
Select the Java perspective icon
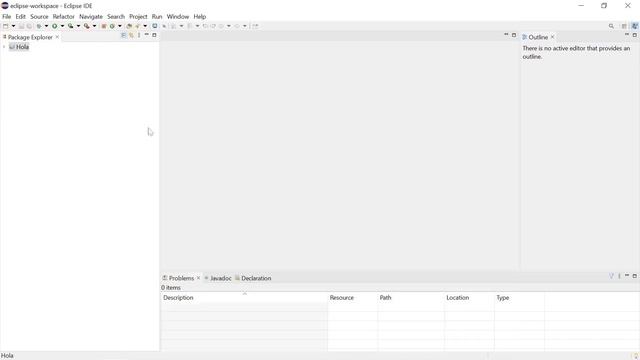coord(634,26)
